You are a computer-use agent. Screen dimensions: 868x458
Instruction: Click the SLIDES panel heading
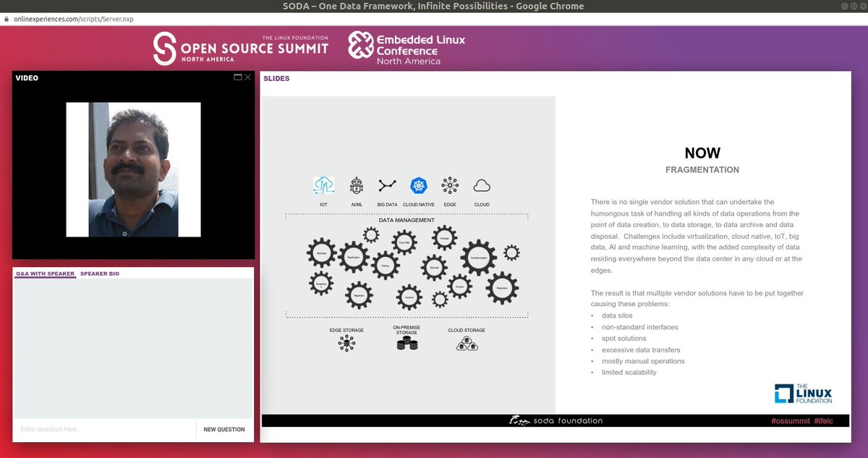276,78
